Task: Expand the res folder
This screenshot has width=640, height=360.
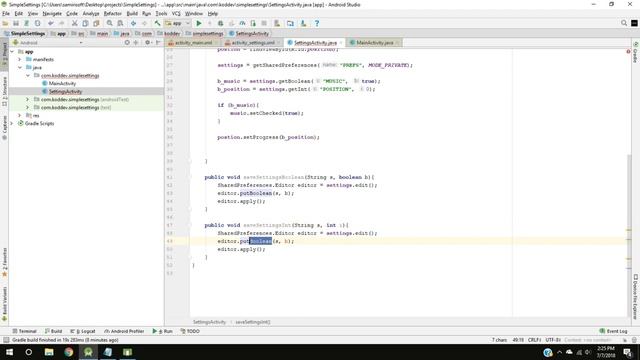Action: point(20,116)
